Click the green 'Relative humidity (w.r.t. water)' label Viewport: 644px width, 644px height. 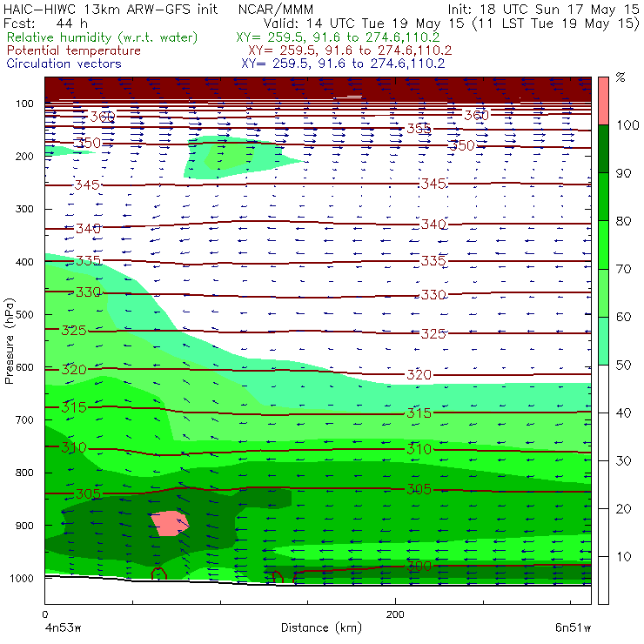[x=103, y=37]
